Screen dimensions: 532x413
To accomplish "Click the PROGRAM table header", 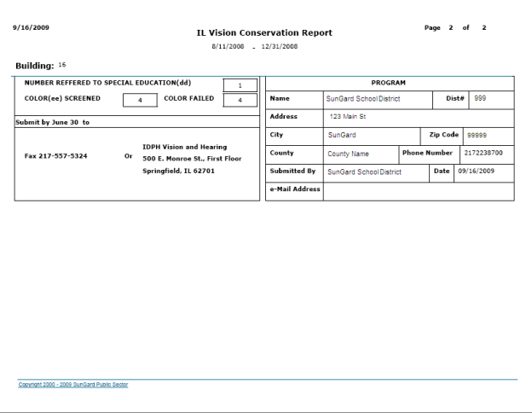I will click(390, 83).
